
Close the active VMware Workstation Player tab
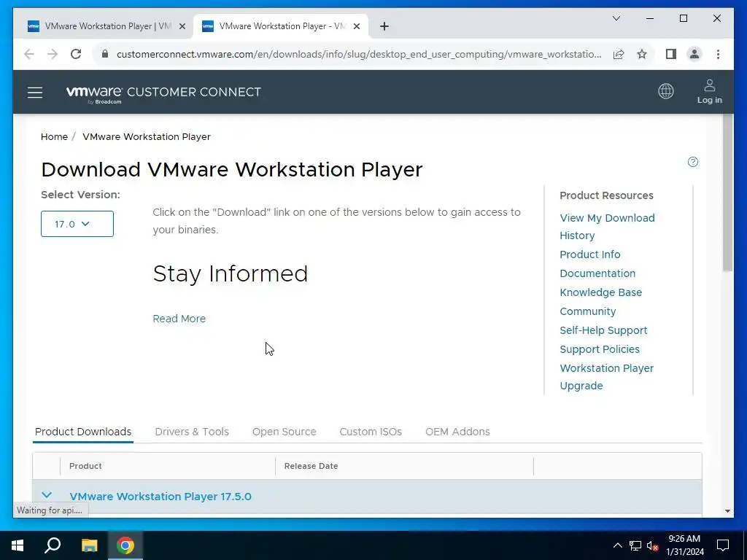tap(356, 27)
